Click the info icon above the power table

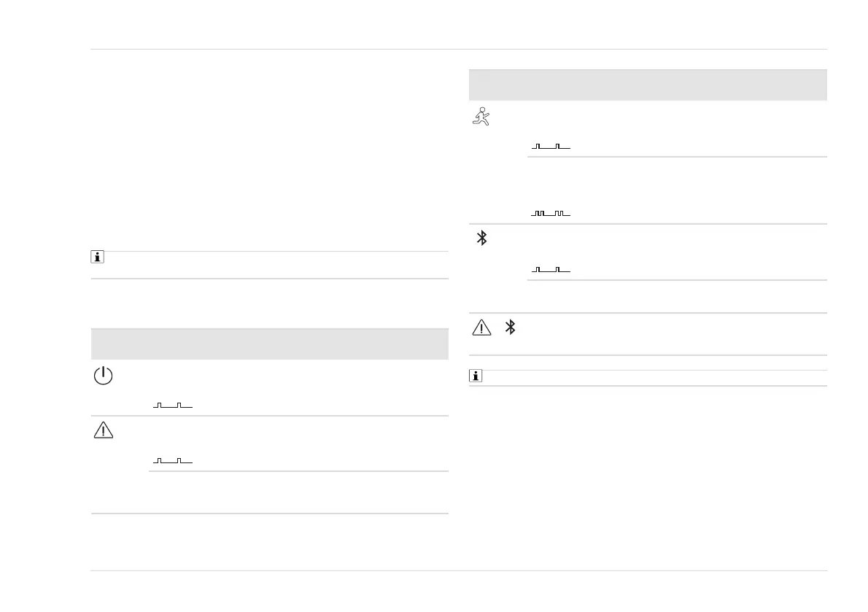coord(97,257)
